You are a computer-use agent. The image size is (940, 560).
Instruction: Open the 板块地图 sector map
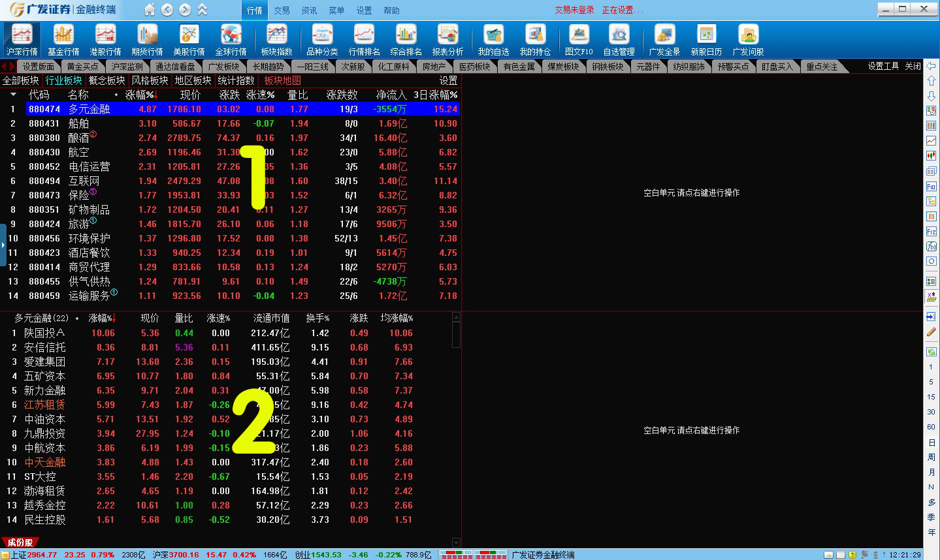tap(282, 80)
